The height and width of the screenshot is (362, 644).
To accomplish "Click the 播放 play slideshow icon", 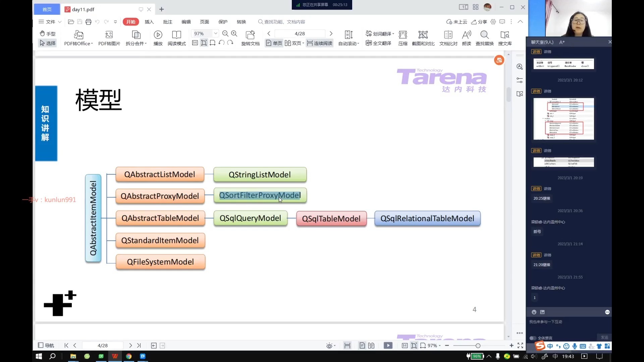I will point(158,35).
